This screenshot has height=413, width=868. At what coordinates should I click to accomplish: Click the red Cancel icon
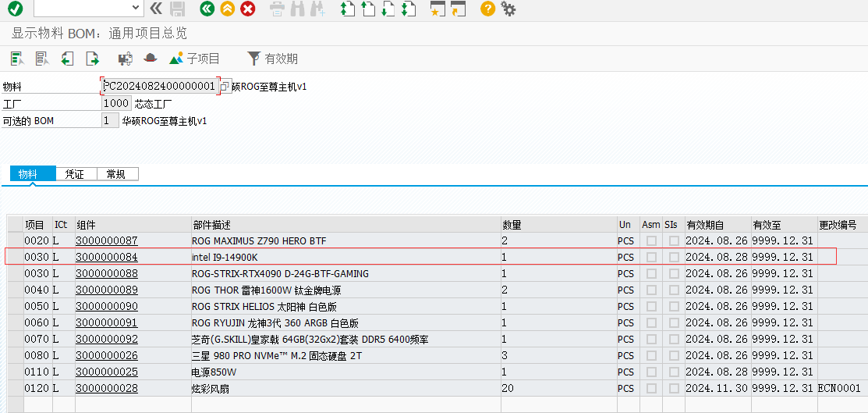click(x=248, y=9)
